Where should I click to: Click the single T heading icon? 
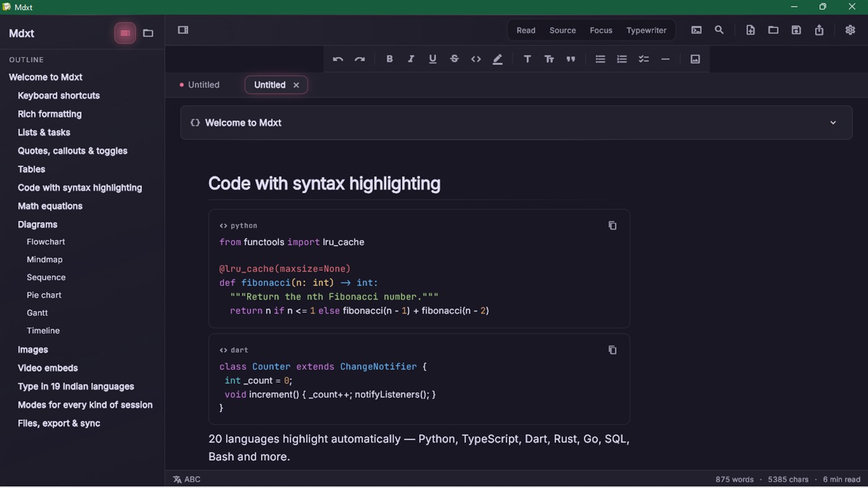coord(527,60)
